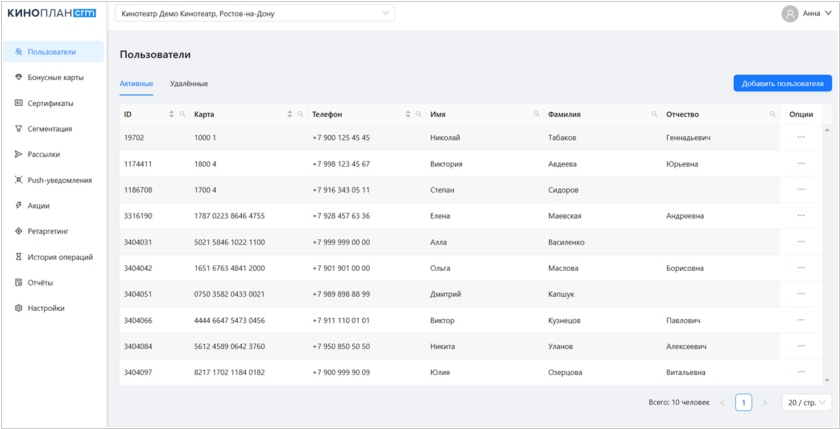Click Анна user avatar icon
Image resolution: width=840 pixels, height=429 pixels.
790,14
